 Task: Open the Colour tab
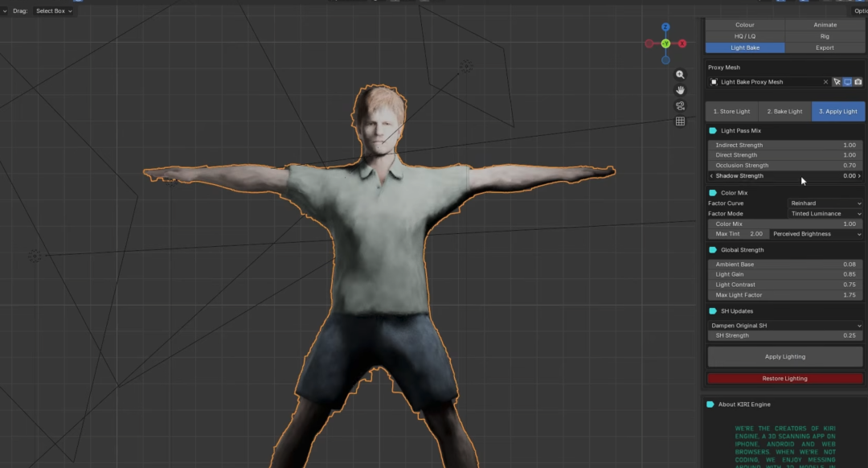coord(744,25)
